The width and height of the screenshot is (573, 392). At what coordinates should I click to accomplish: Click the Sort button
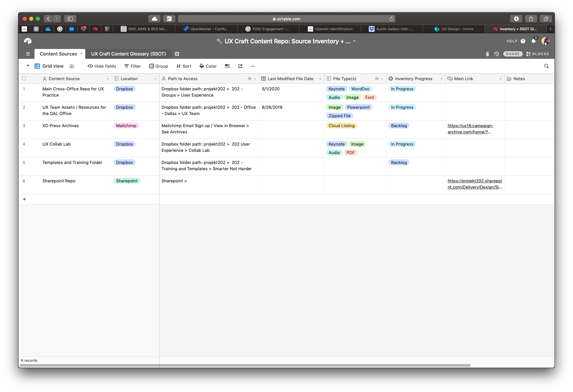pyautogui.click(x=184, y=66)
